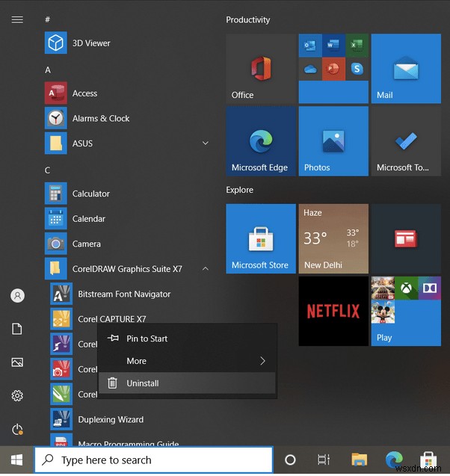The image size is (450, 476).
Task: Open the Office tile
Action: coord(261,69)
